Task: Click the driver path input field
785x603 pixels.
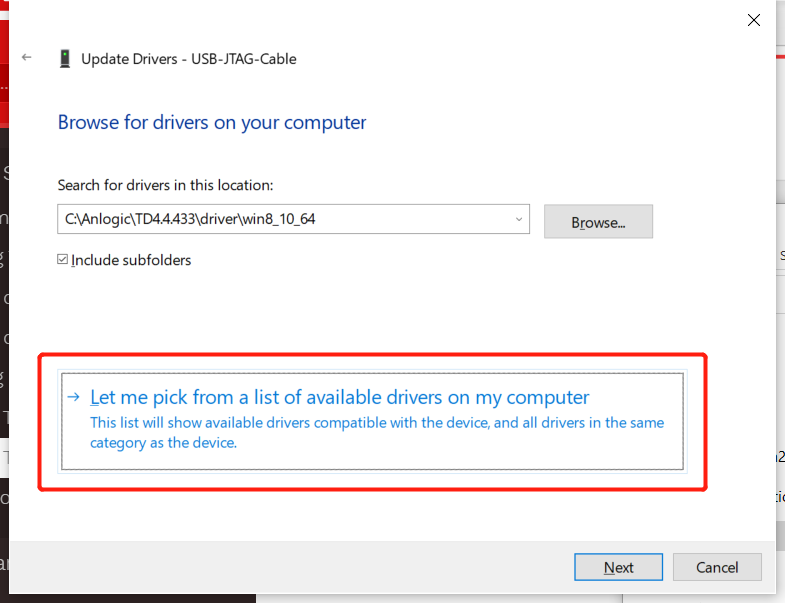Action: pos(293,219)
